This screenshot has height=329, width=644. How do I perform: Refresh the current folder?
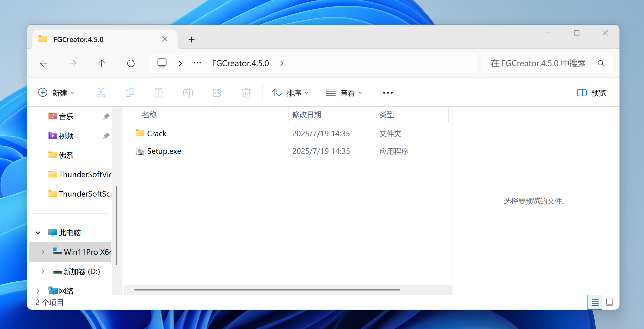pos(131,64)
